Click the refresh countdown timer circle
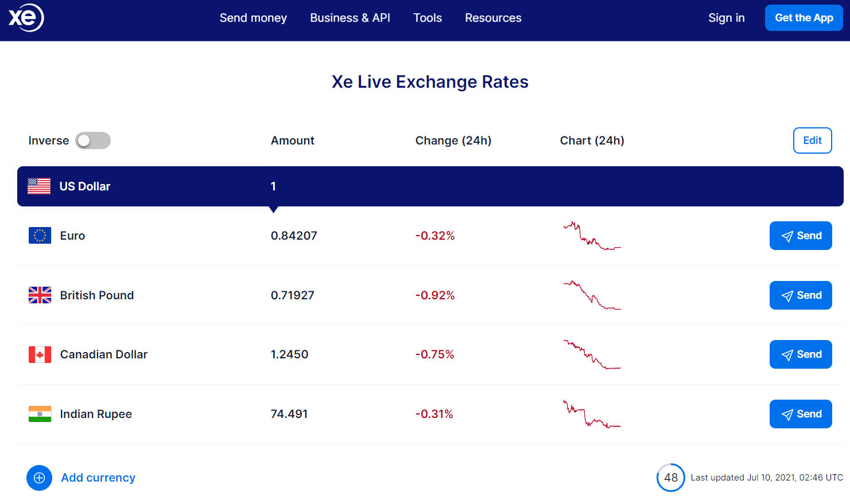Viewport: 850px width, 504px height. tap(670, 478)
